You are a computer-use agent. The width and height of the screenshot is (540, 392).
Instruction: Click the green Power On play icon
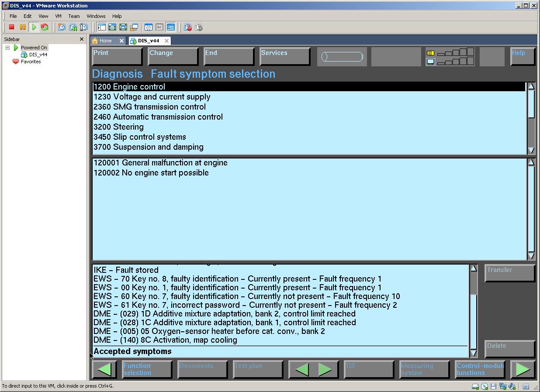(x=34, y=27)
